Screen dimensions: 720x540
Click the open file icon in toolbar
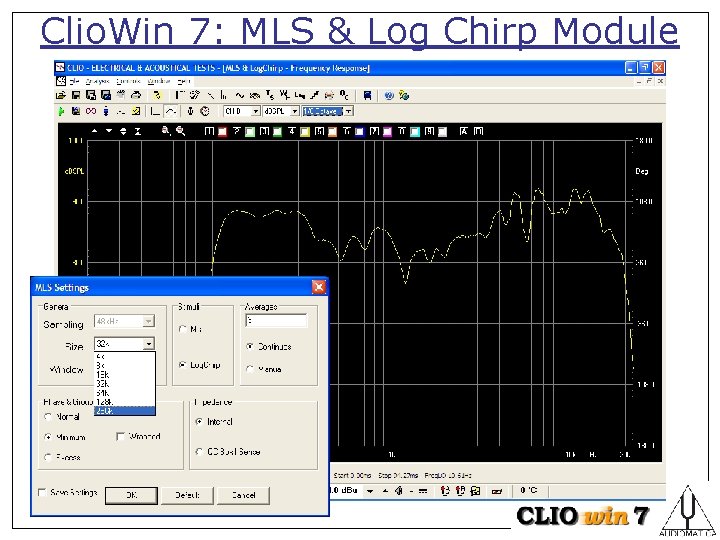point(61,96)
